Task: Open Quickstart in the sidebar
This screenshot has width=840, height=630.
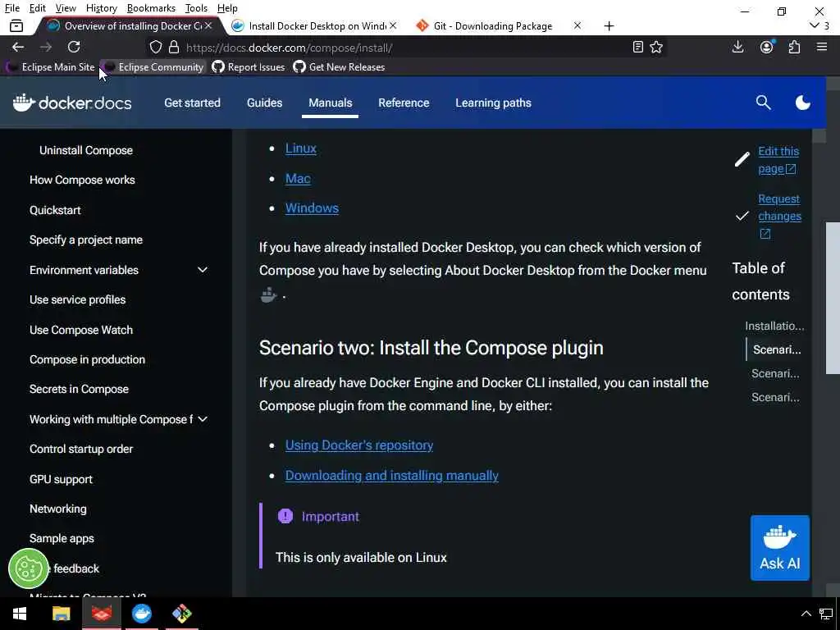Action: 55,210
